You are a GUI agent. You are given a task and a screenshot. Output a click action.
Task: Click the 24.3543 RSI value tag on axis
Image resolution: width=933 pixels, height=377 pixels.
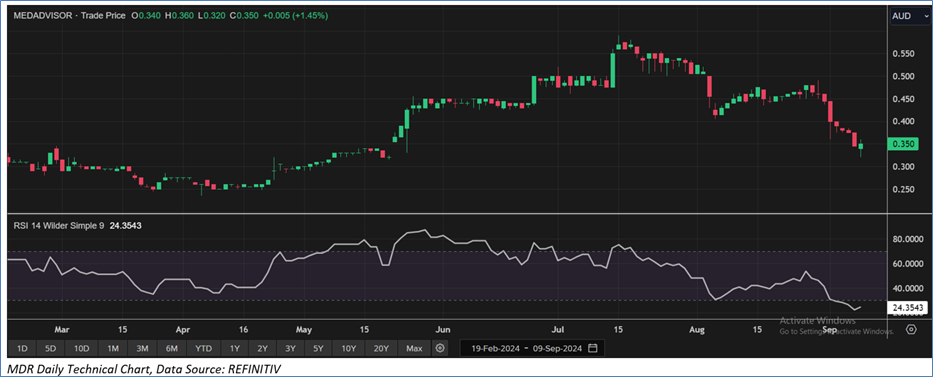pos(907,307)
